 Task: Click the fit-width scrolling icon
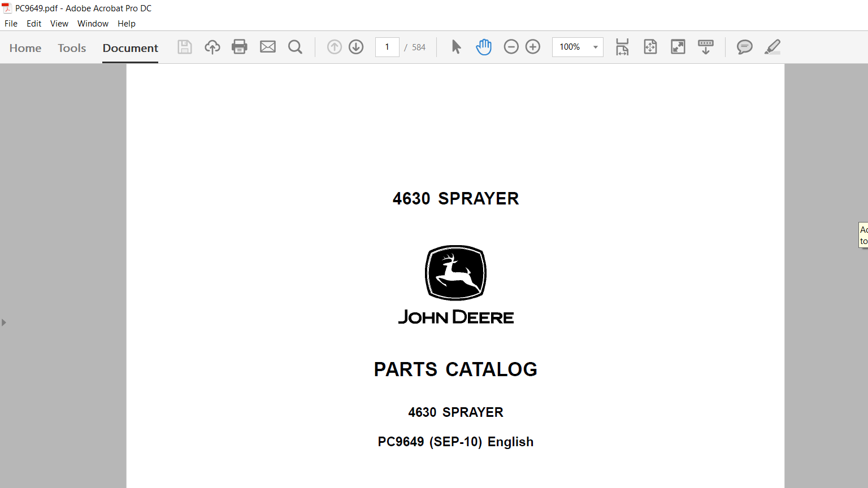(622, 47)
